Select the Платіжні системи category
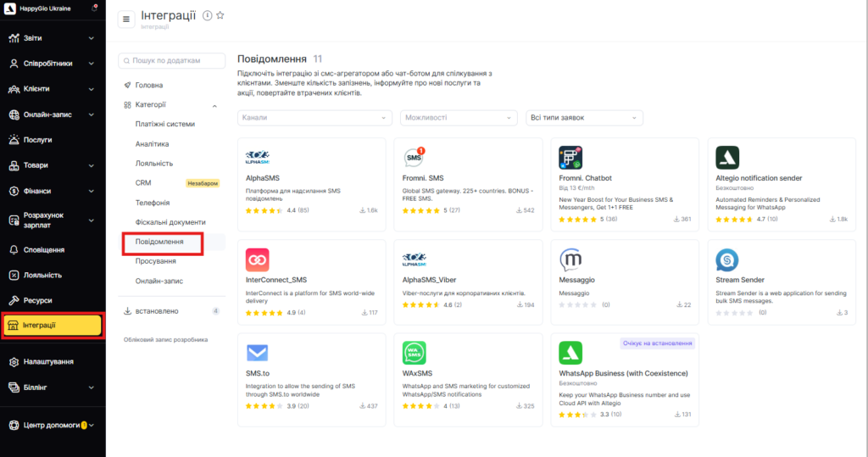This screenshot has height=457, width=868. point(164,125)
